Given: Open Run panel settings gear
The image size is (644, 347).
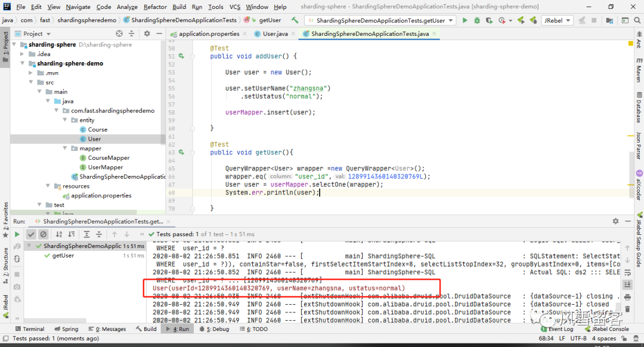Looking at the screenshot, I should 615,221.
